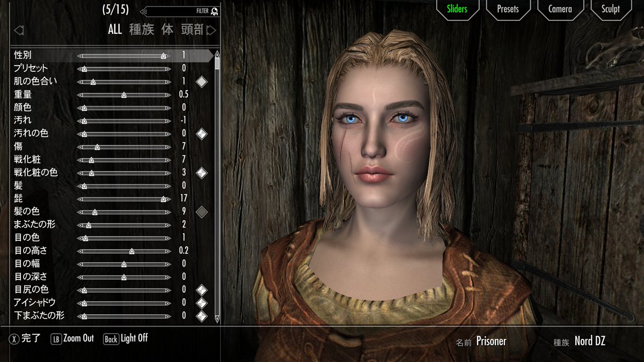Click the 重量 value 0.5
Image resolution: width=644 pixels, height=362 pixels.
pyautogui.click(x=184, y=94)
